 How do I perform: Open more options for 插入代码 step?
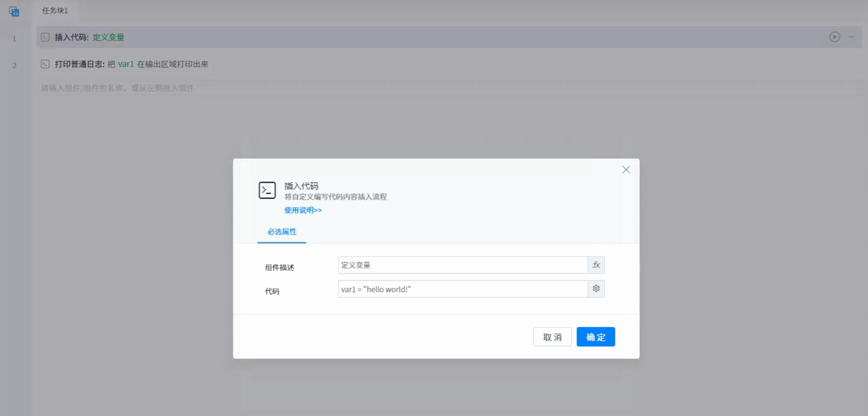851,37
